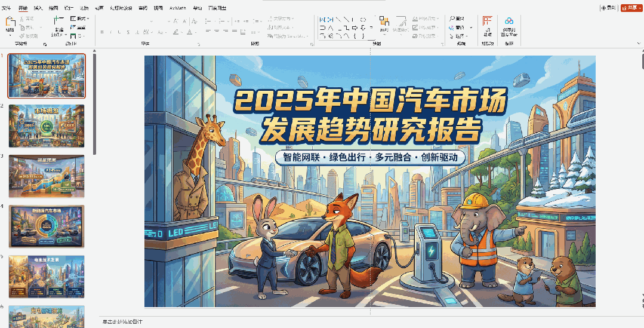Open the Text Direction (文字方向) dropdown
Screen dimensions: 644x328
click(281, 19)
